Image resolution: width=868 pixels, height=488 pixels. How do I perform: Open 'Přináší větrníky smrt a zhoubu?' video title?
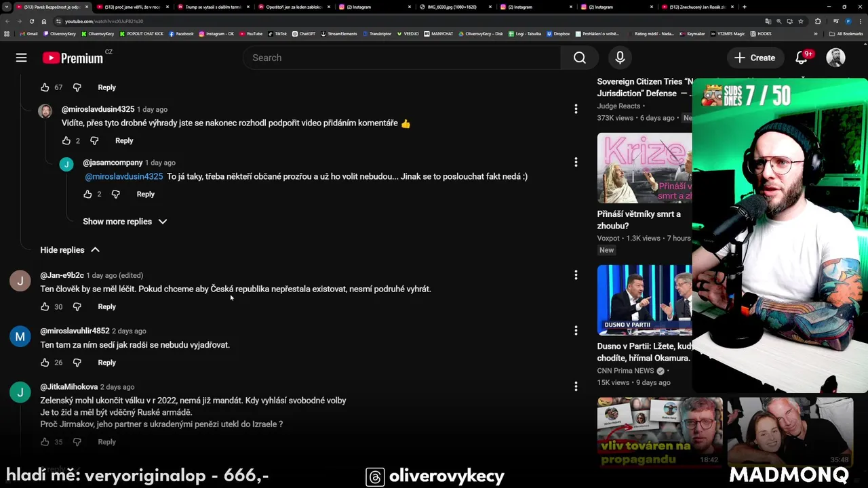[x=639, y=220]
